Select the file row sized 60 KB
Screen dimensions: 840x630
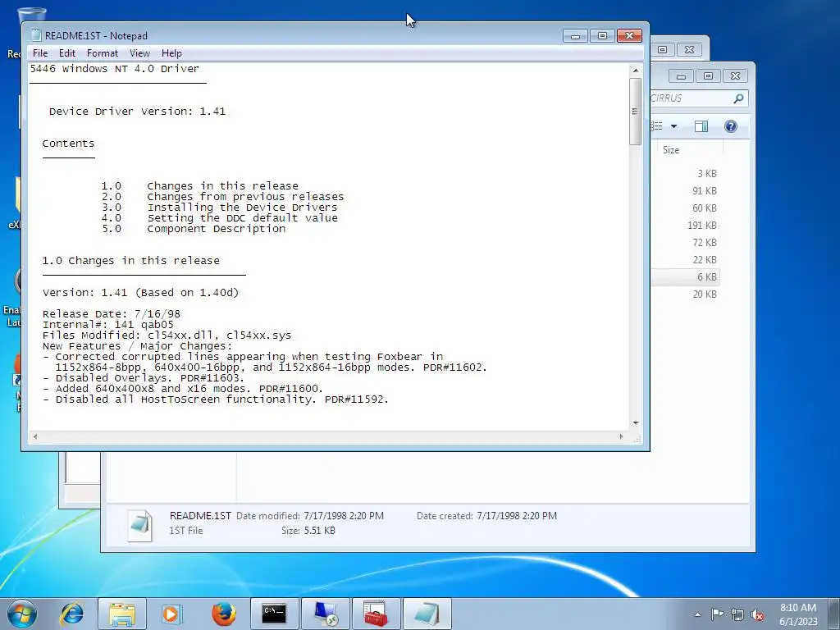685,208
